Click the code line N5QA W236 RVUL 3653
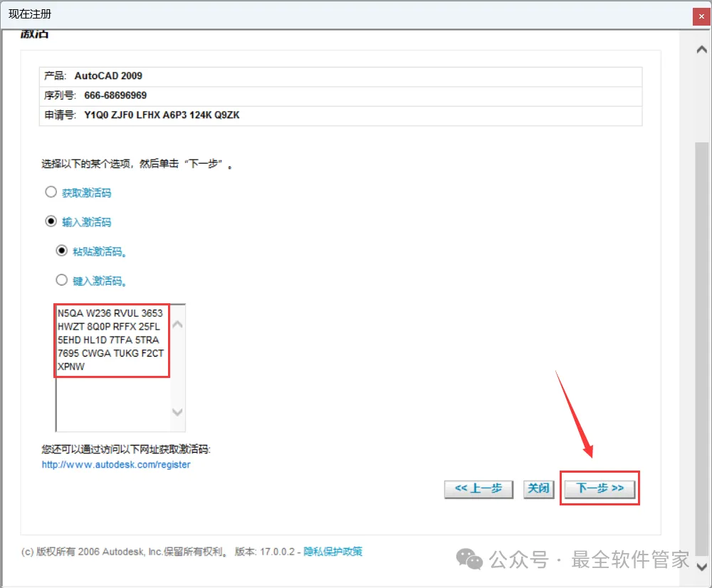Screen dimensions: 712x588 tap(110, 313)
